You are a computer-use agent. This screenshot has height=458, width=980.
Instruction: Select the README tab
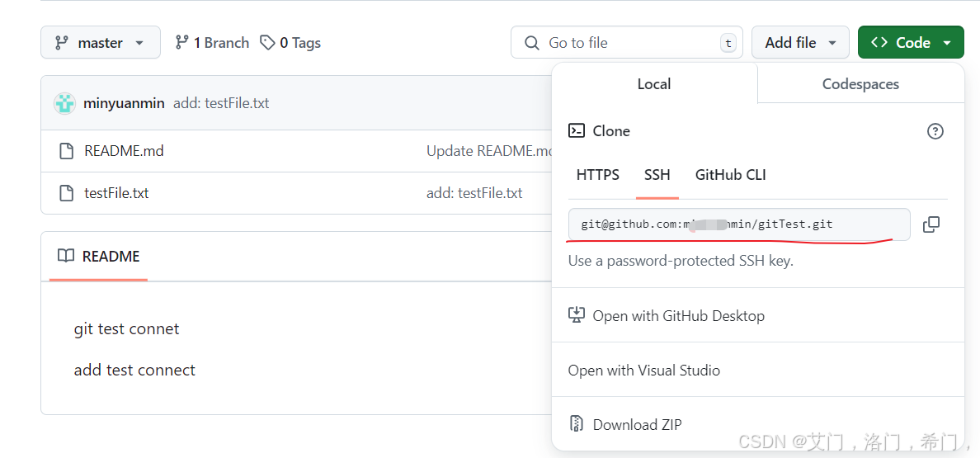[98, 256]
